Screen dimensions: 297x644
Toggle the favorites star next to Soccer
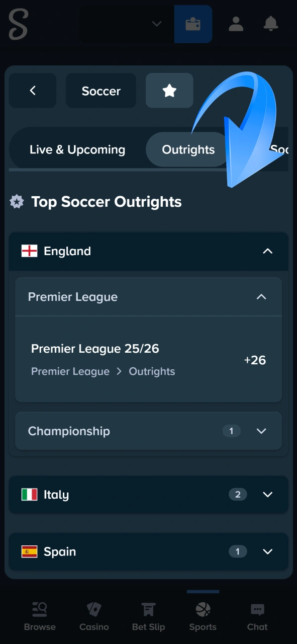click(169, 91)
